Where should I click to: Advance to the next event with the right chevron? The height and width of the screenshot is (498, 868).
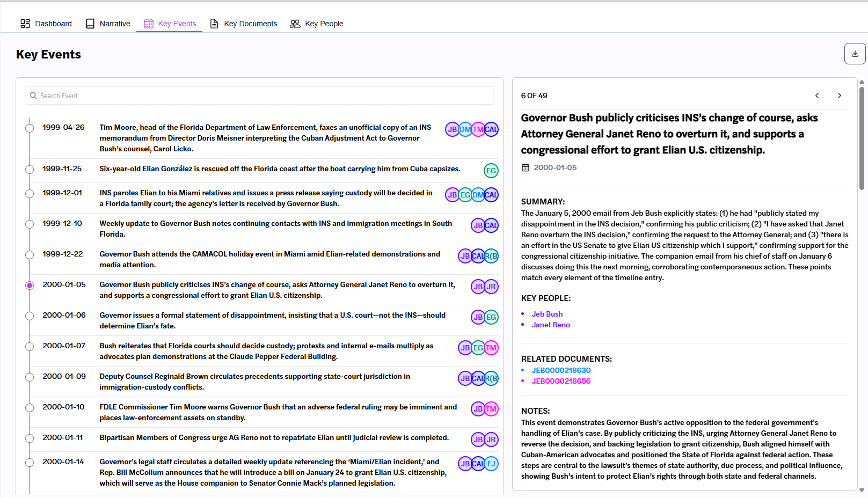tap(839, 95)
